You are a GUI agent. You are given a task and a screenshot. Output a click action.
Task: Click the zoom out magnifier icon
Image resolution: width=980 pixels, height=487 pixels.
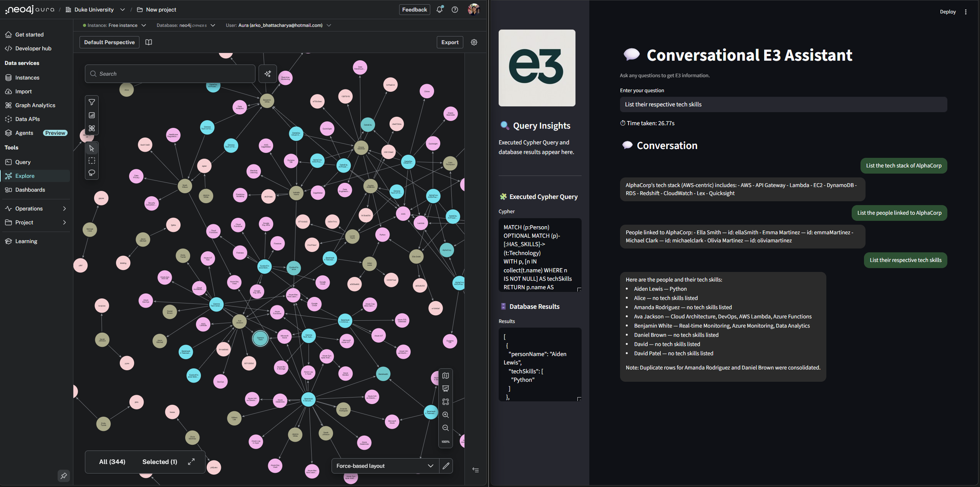click(x=446, y=428)
